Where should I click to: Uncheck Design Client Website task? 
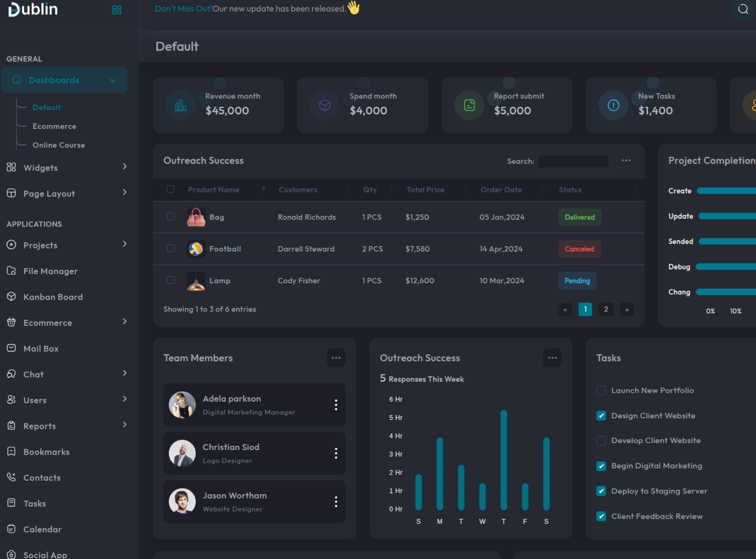point(601,416)
